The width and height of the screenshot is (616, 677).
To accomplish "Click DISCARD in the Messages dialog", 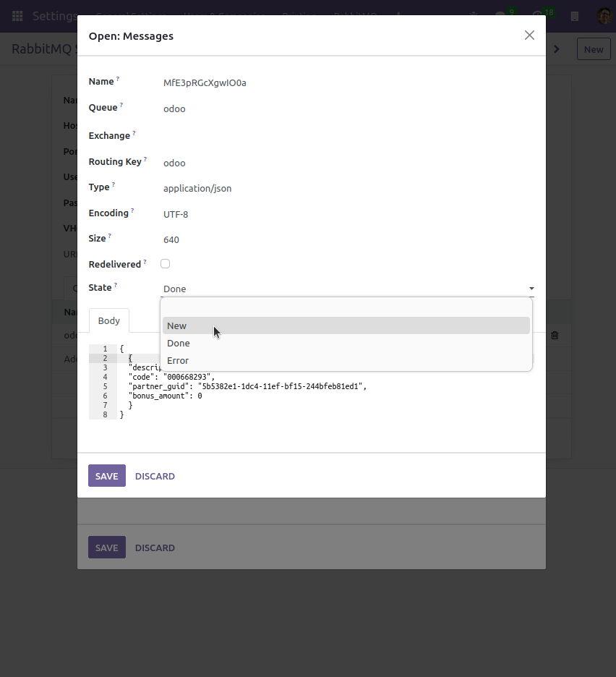I will [155, 476].
